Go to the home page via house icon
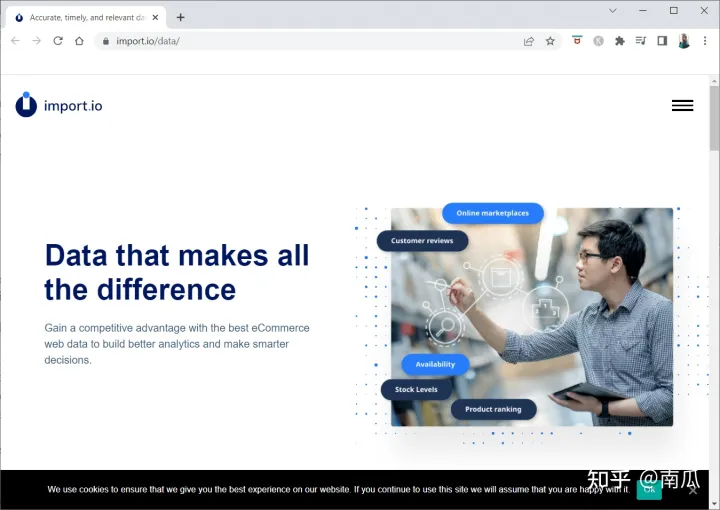720x510 pixels. (x=79, y=41)
